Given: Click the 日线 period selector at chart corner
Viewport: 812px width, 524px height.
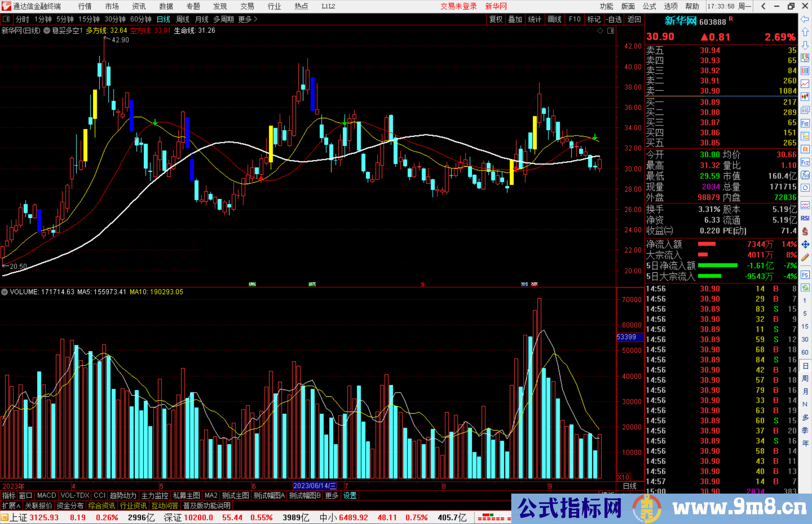Looking at the screenshot, I should 630,486.
